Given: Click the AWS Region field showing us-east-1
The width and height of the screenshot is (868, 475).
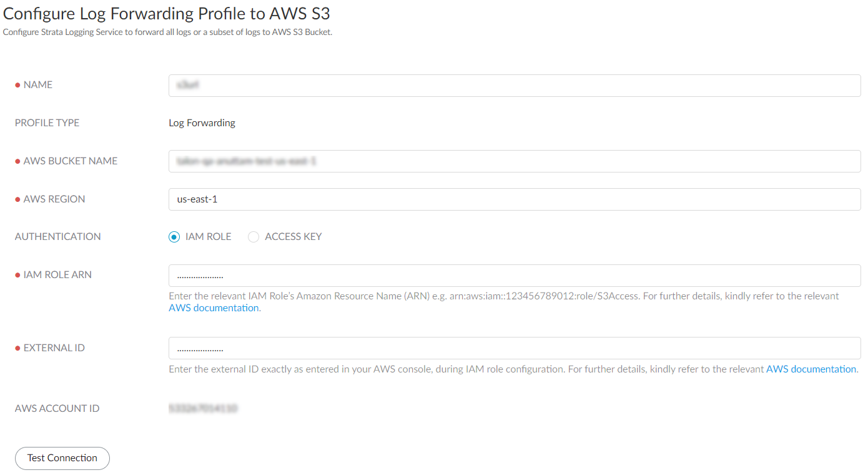Looking at the screenshot, I should pyautogui.click(x=515, y=199).
